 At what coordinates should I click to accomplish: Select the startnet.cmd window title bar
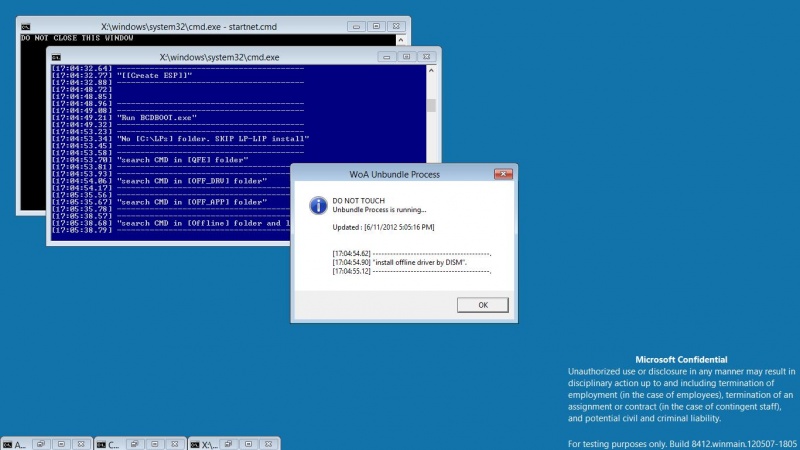tap(189, 27)
